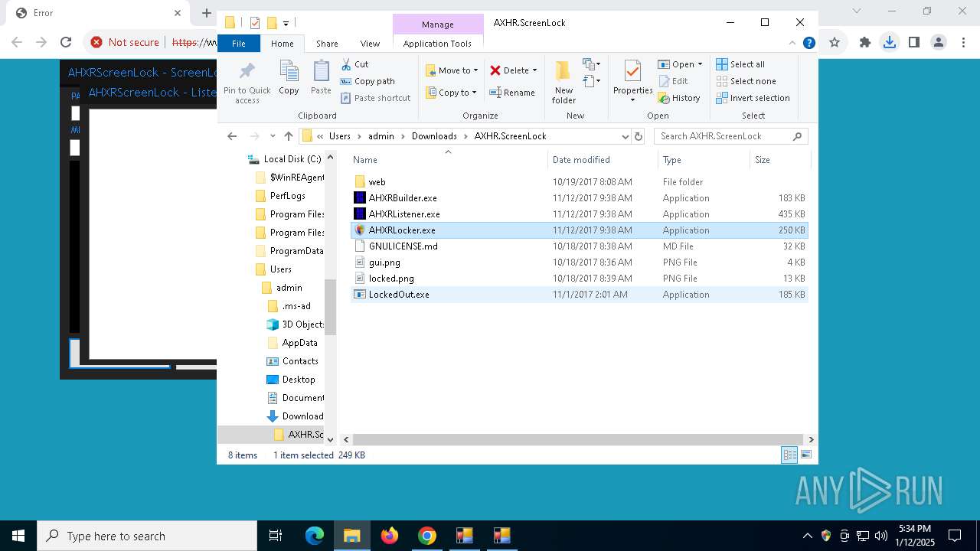Click the horizontal scrollbar in file list
980x551 pixels.
578,439
